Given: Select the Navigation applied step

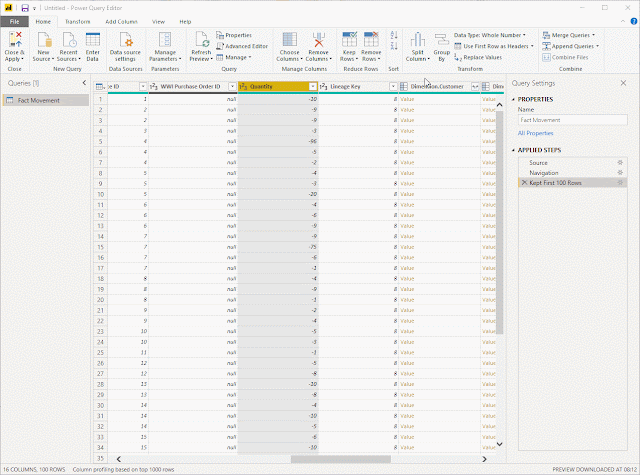Looking at the screenshot, I should coord(573,173).
